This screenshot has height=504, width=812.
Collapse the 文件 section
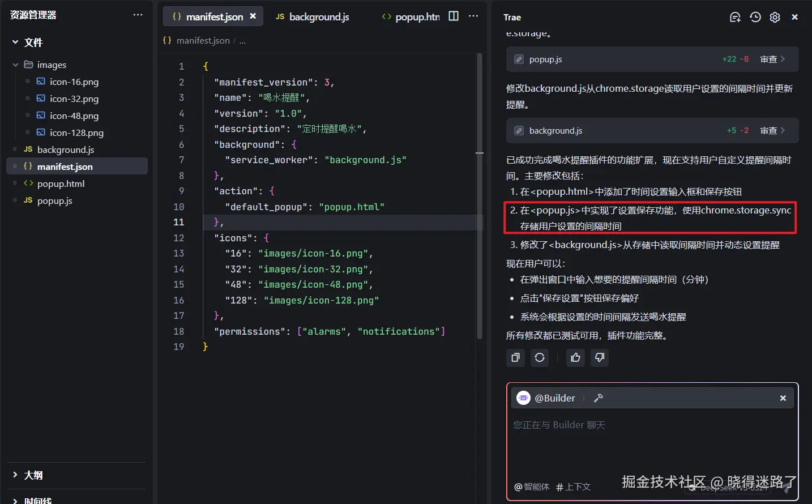(x=15, y=42)
